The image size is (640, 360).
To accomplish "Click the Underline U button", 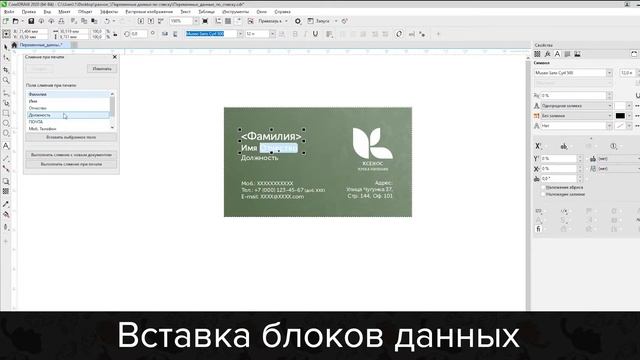I will (x=315, y=34).
